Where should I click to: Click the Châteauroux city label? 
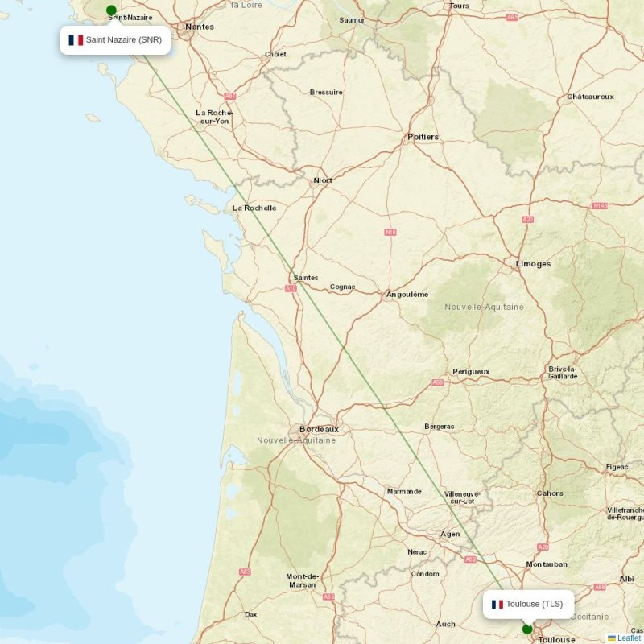tap(590, 97)
